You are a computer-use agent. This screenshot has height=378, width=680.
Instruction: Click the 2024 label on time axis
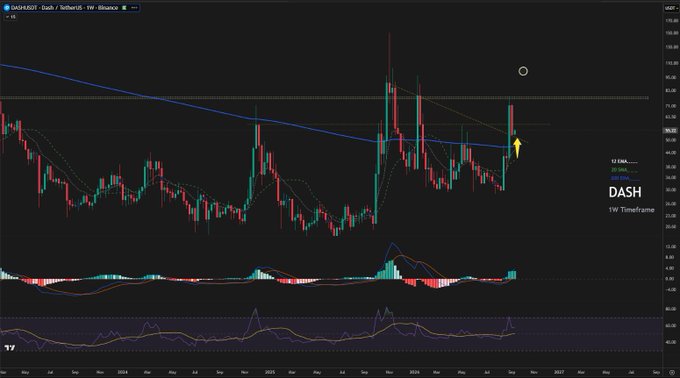[x=123, y=372]
